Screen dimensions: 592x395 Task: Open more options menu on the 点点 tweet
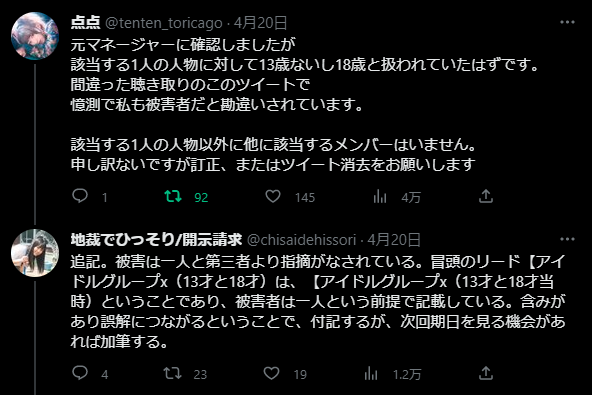click(x=567, y=22)
